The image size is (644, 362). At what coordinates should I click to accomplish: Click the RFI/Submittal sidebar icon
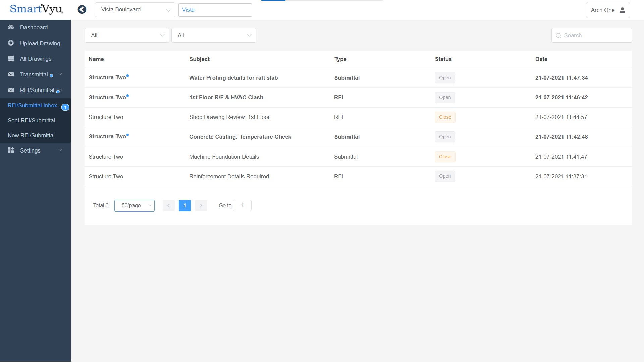(11, 90)
